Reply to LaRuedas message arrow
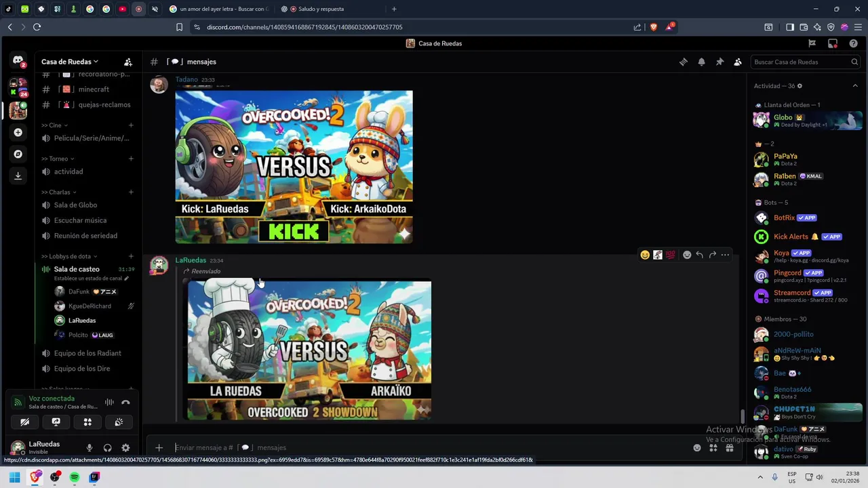868x488 pixels. coord(700,255)
